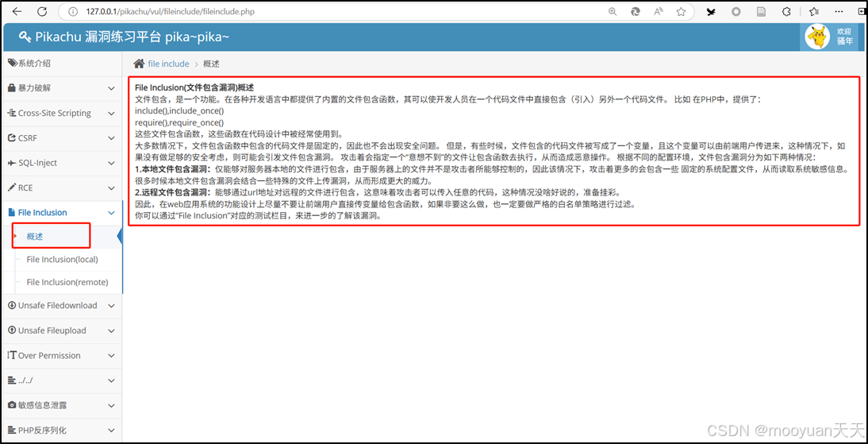Click the 'file include' breadcrumb link
Viewport: 868px width, 444px height.
[168, 64]
